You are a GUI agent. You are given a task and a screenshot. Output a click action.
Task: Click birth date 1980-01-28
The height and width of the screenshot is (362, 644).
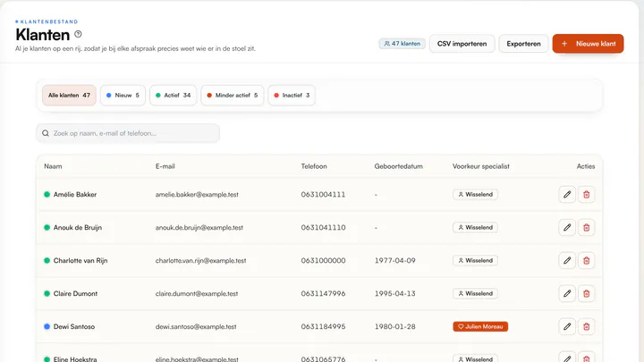394,327
